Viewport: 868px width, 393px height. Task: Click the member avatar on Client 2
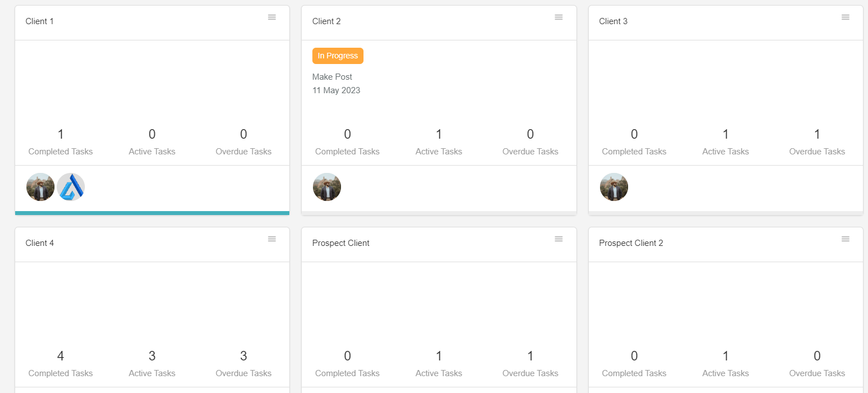[x=326, y=186]
